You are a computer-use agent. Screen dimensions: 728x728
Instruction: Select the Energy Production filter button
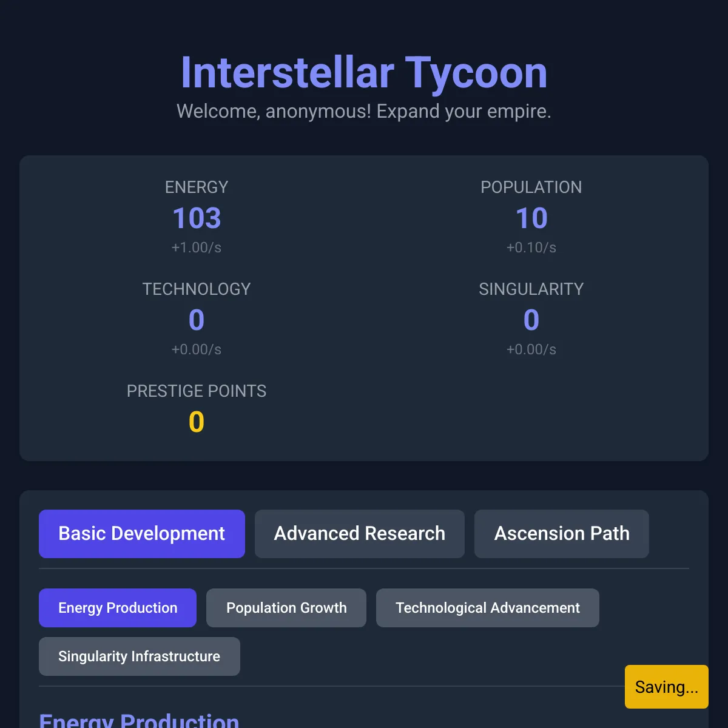point(117,607)
